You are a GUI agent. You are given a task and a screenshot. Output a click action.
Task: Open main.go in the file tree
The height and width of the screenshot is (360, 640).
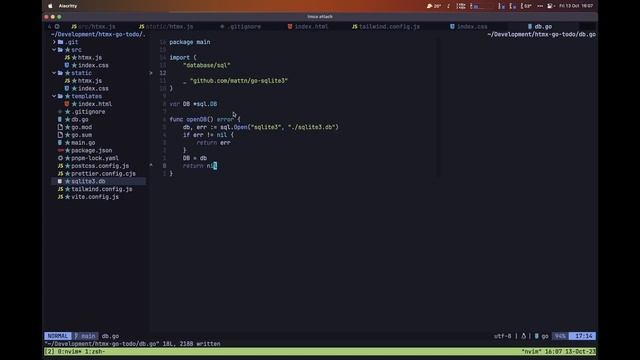[x=83, y=143]
